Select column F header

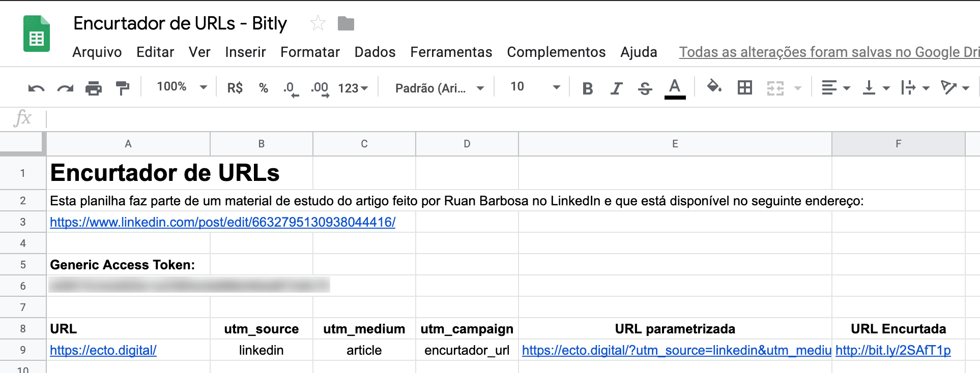pos(899,144)
